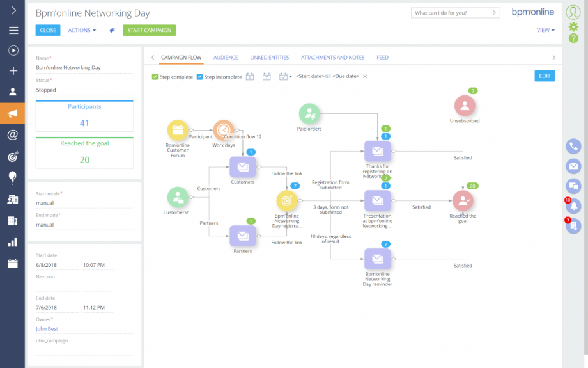Viewport: 588px width, 368px height.
Task: Switch to the FEED tab
Action: (x=382, y=58)
